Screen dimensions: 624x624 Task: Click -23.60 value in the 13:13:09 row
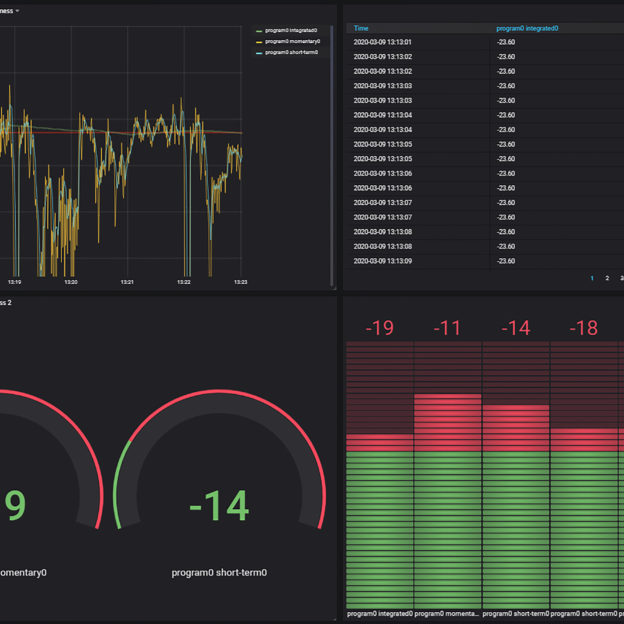click(x=506, y=261)
